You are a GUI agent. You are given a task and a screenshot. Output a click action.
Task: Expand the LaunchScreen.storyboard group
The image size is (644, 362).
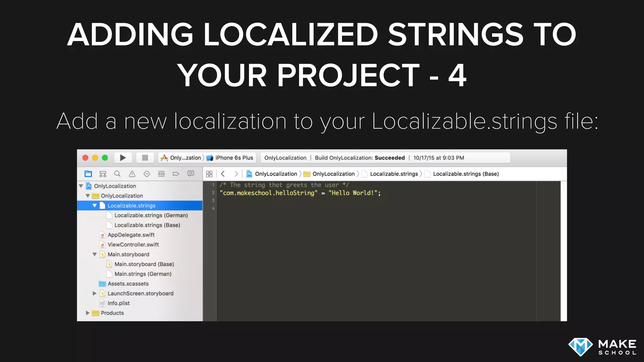[x=95, y=293]
